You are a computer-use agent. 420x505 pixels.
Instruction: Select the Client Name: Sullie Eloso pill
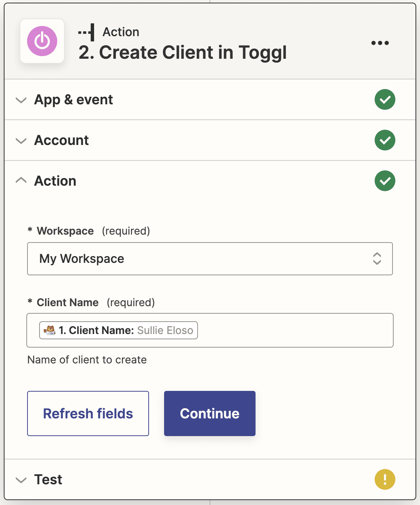(x=119, y=330)
